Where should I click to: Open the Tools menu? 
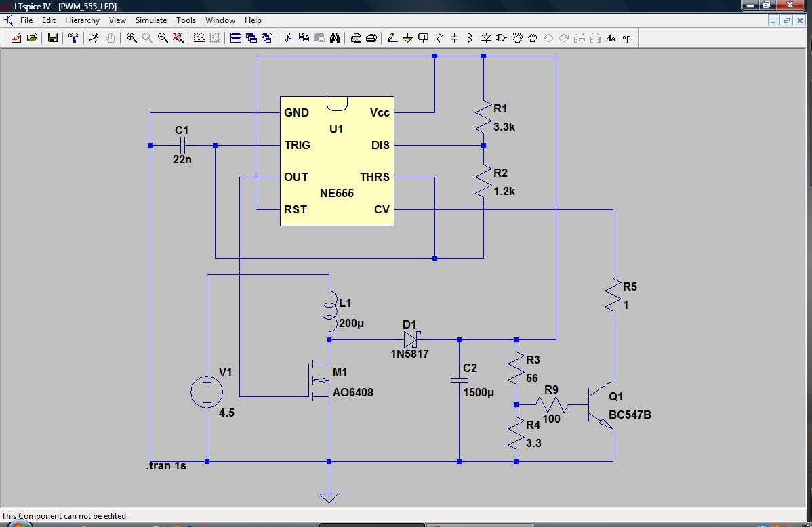coord(186,20)
